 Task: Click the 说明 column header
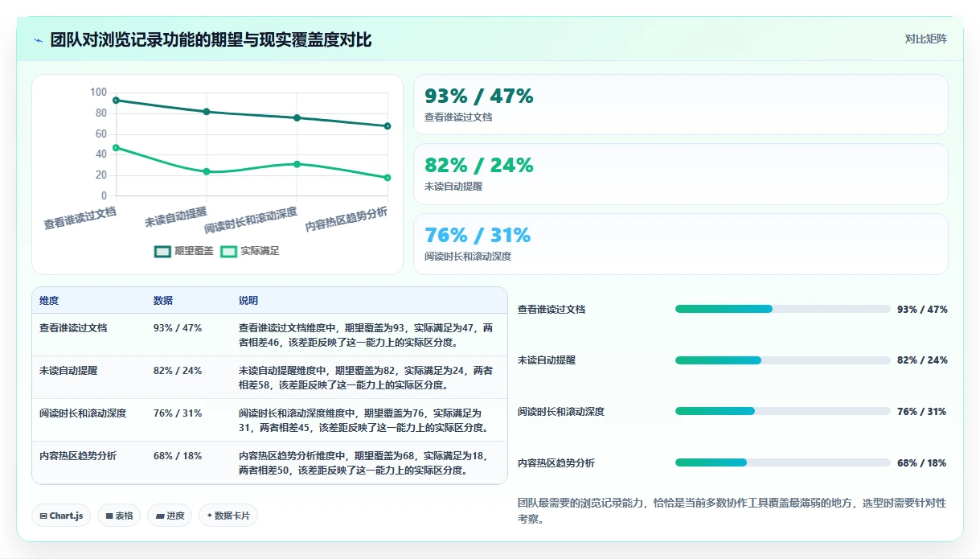click(x=248, y=301)
